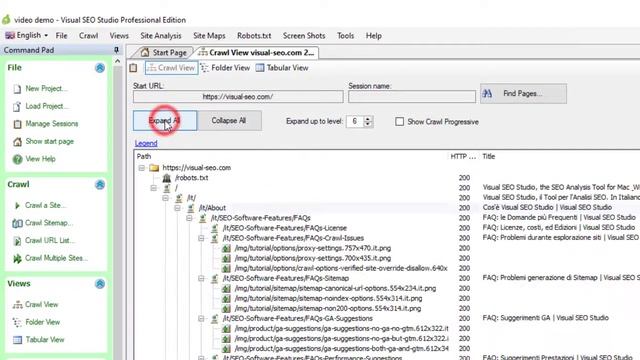Click the Crawl Sitemap icon
Screen dimensions: 640x360
pyautogui.click(x=17, y=223)
